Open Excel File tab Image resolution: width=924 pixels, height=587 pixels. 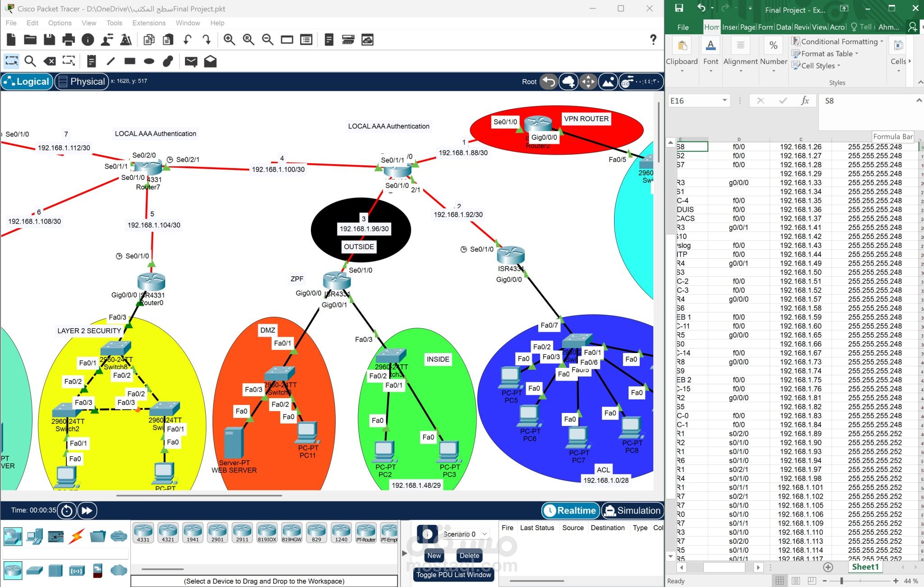[x=683, y=28]
